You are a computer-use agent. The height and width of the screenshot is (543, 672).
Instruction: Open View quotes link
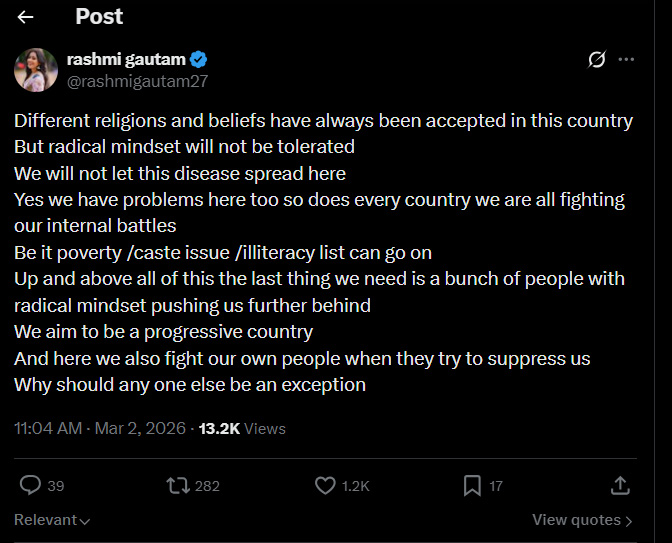point(576,520)
